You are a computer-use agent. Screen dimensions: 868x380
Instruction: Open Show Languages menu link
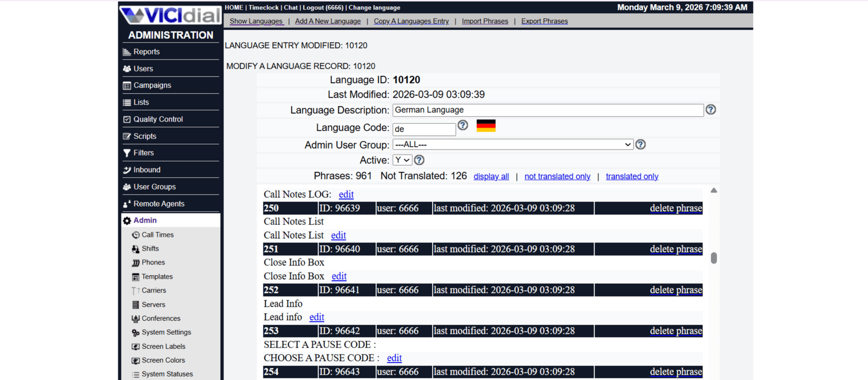coord(256,21)
